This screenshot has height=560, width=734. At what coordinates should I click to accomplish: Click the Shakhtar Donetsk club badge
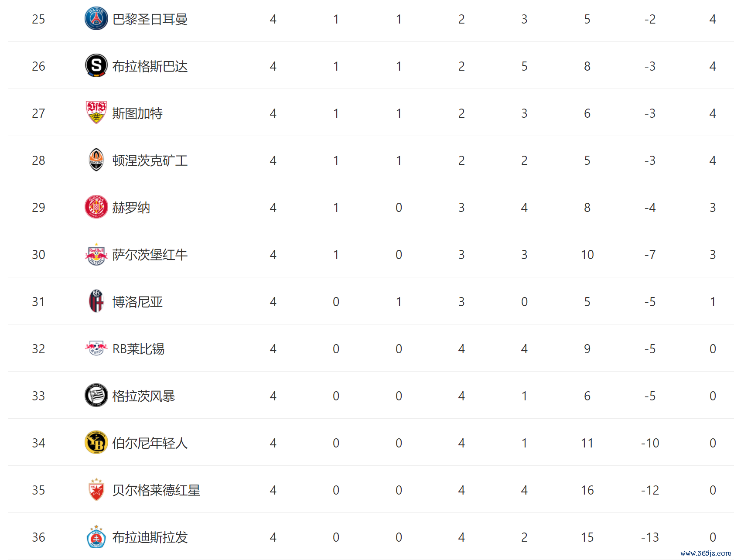96,160
